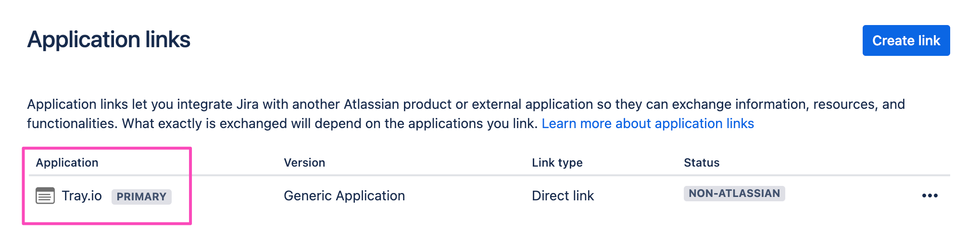Click the Tray.io application icon
The width and height of the screenshot is (980, 235).
click(45, 196)
